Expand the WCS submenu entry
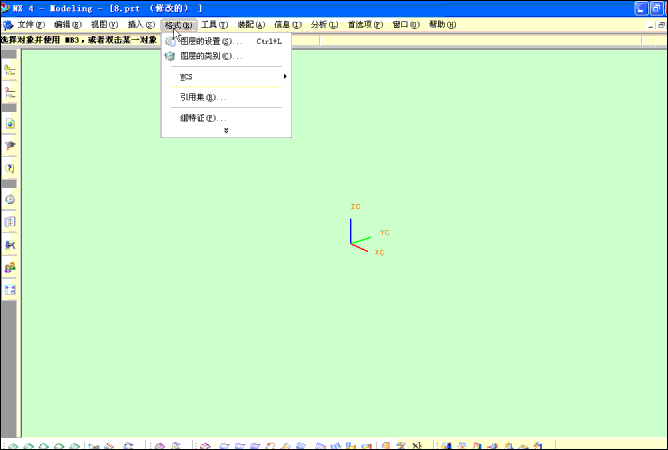The height and width of the screenshot is (450, 668). [226, 77]
